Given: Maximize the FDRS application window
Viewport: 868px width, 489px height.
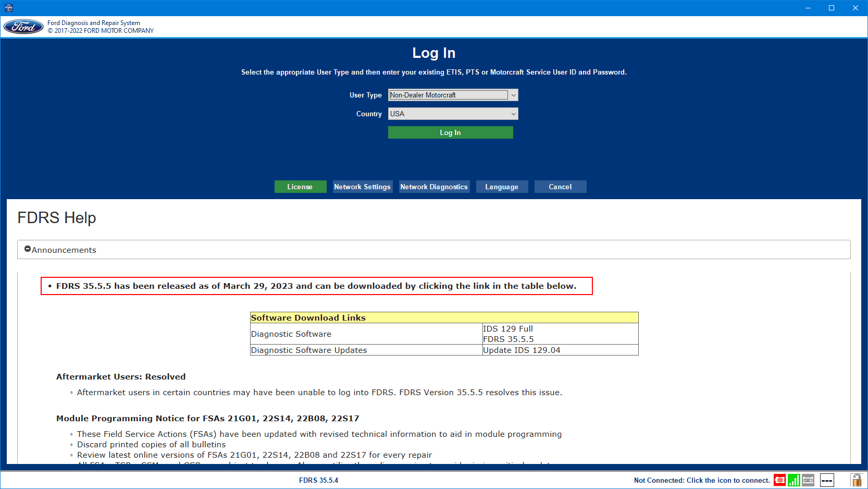Looking at the screenshot, I should (832, 8).
